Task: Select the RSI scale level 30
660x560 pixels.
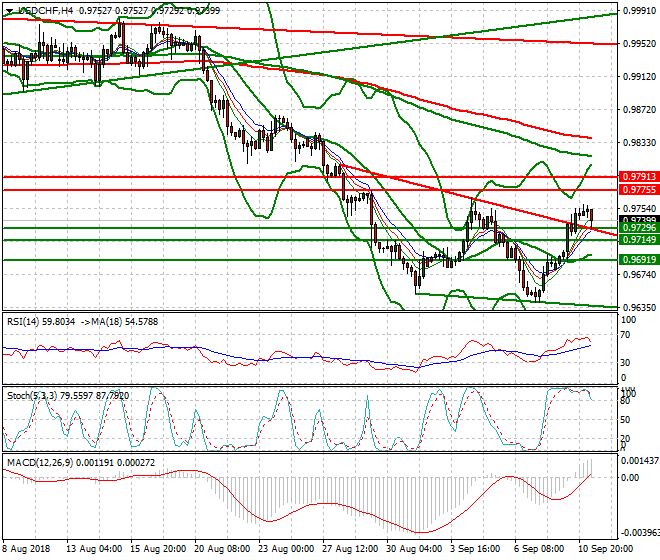Action: (625, 362)
